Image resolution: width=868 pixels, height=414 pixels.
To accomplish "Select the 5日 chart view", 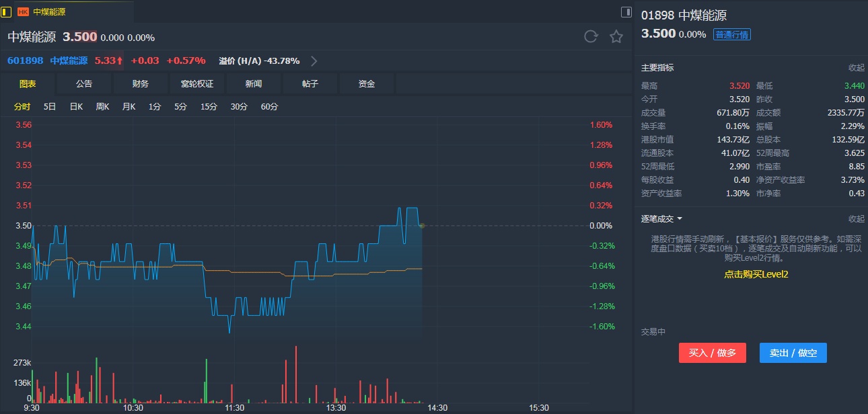I will tap(50, 106).
